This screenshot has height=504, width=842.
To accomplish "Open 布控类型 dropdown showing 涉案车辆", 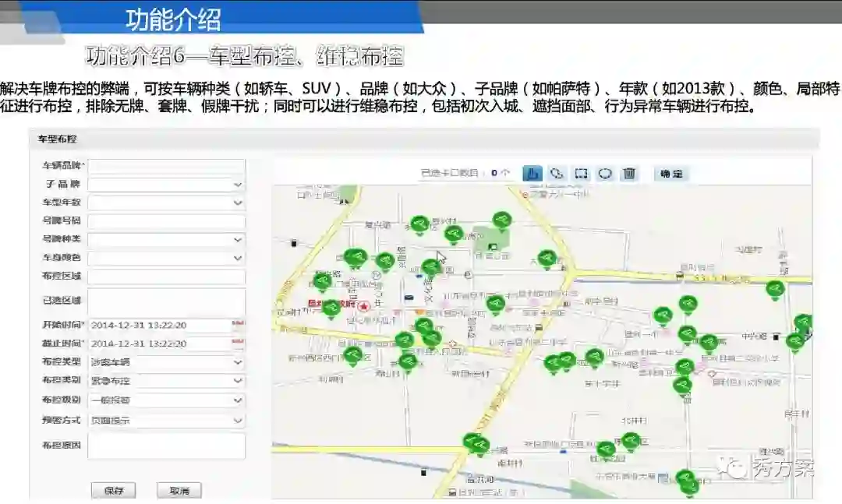I will (x=167, y=362).
